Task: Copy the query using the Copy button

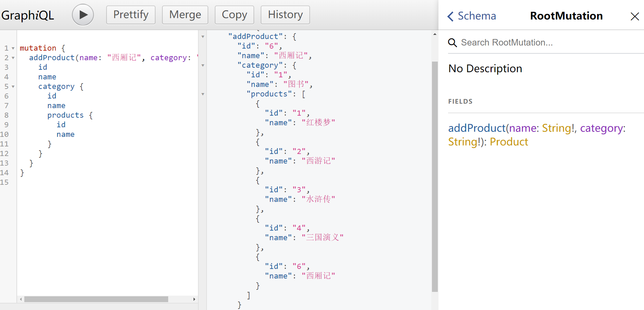Action: pos(234,15)
